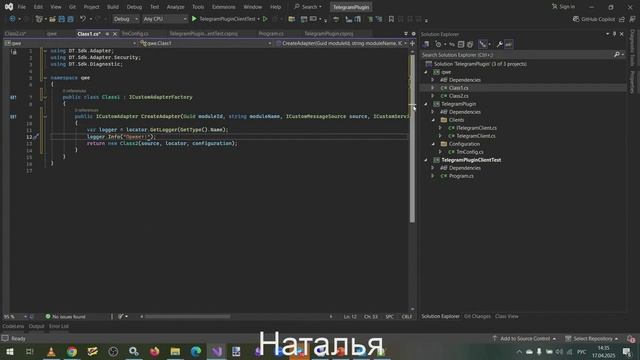The width and height of the screenshot is (640, 360).
Task: Click the Visual Studio logo icon
Action: pyautogui.click(x=9, y=7)
